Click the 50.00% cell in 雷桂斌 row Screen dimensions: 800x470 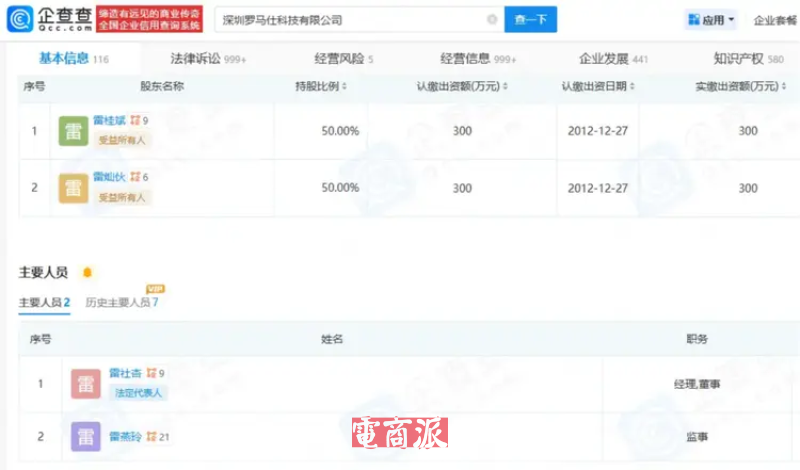coord(340,131)
